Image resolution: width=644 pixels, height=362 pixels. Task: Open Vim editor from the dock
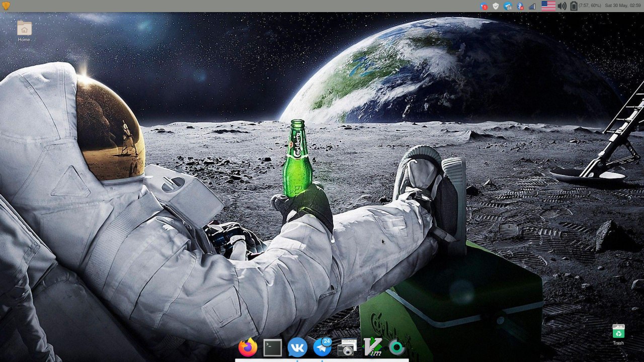pos(372,347)
